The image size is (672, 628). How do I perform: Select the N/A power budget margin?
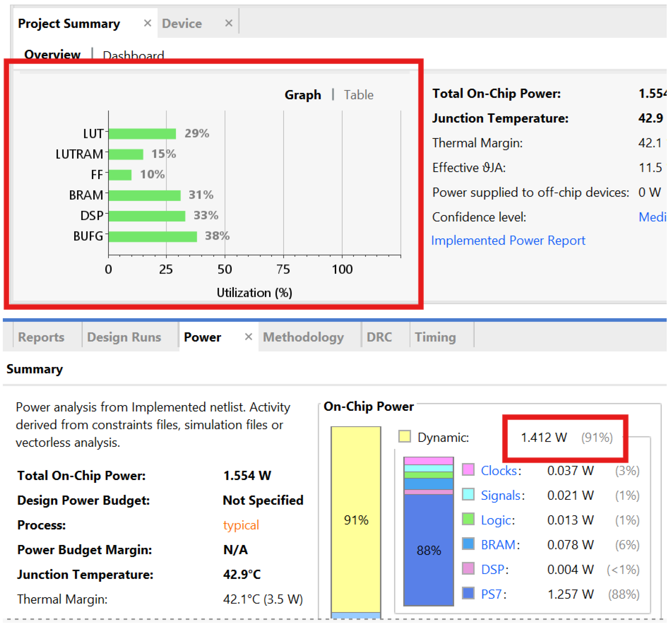236,550
